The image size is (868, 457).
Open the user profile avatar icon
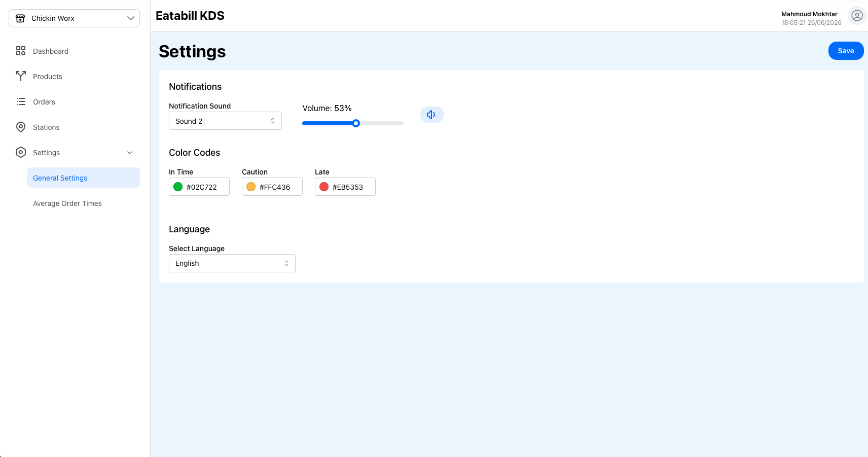[x=857, y=16]
